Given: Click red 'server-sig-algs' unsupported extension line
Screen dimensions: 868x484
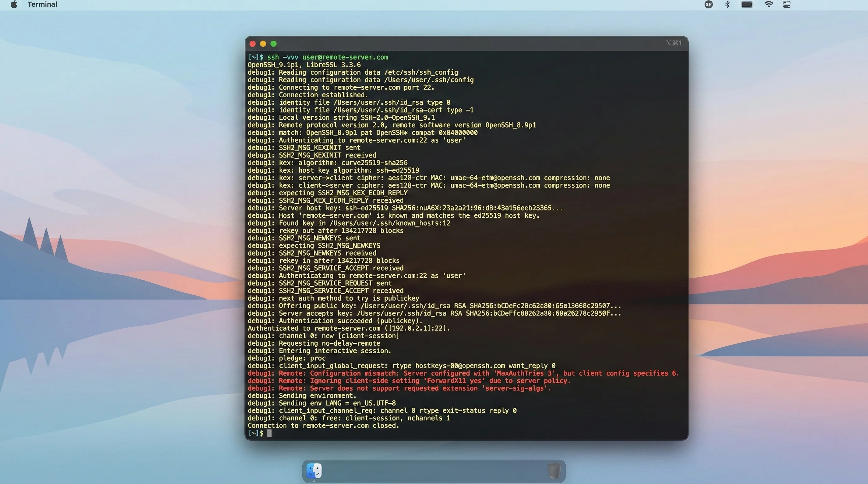Looking at the screenshot, I should [x=399, y=389].
